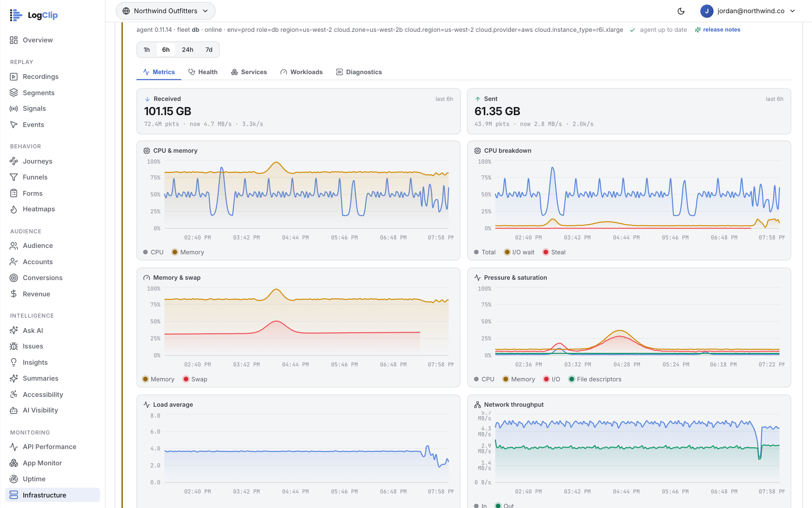Toggle I/O series in Pressure & saturation legend
Image resolution: width=812 pixels, height=508 pixels.
point(551,379)
